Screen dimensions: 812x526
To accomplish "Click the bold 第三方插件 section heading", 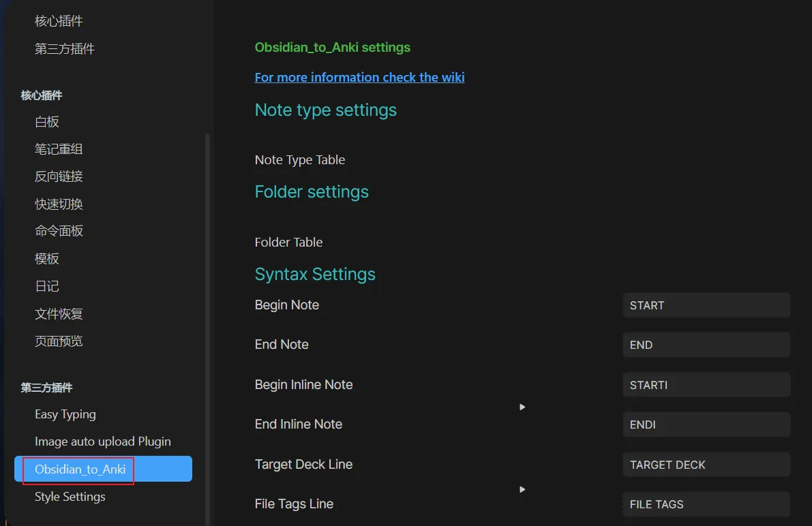I will tap(46, 388).
